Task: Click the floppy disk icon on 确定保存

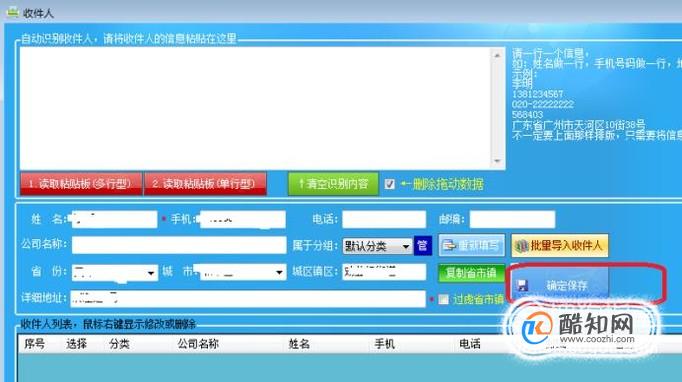Action: pyautogui.click(x=522, y=285)
